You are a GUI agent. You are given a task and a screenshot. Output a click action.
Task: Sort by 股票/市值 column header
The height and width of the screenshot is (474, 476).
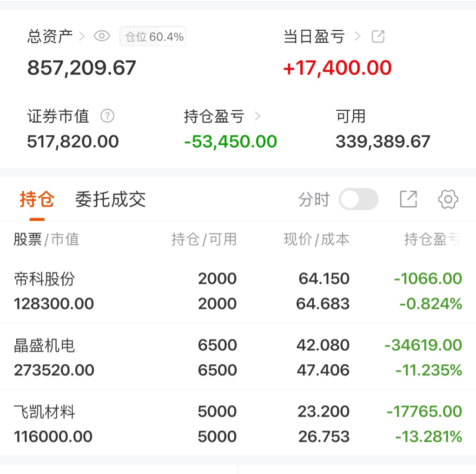[x=46, y=240]
